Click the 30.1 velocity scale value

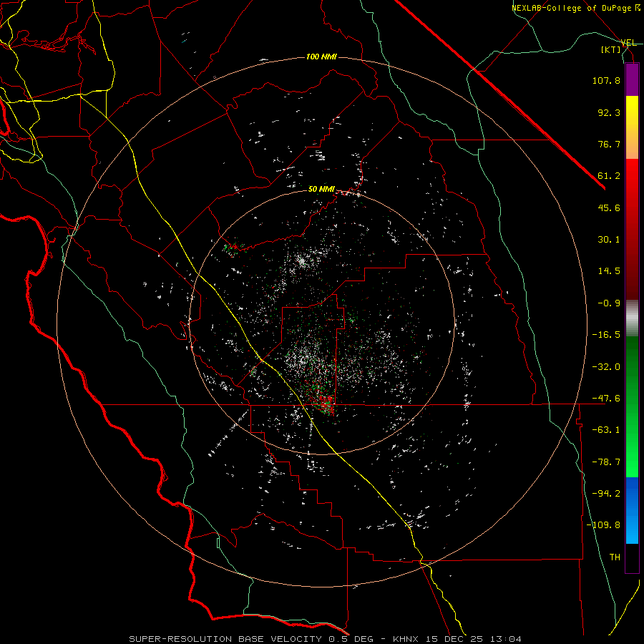(x=609, y=240)
